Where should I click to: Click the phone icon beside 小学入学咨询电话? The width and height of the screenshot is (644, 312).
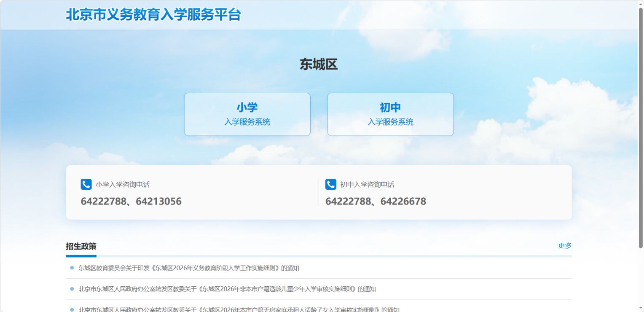point(86,184)
